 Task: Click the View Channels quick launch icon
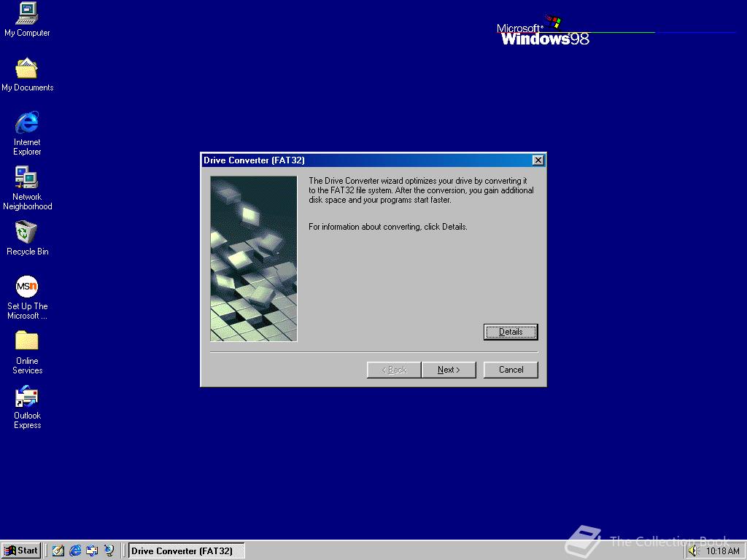tap(109, 551)
